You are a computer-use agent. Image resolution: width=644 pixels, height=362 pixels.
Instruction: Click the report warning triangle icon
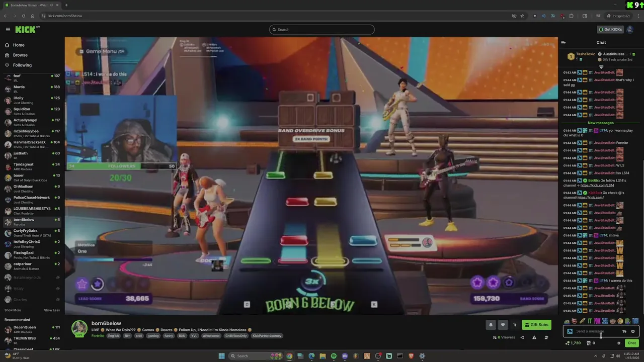(534, 337)
